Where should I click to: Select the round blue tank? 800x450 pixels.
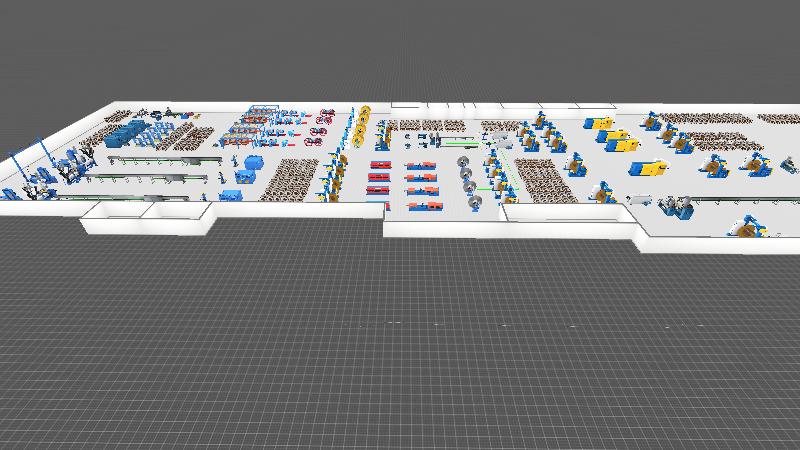pyautogui.click(x=254, y=163)
